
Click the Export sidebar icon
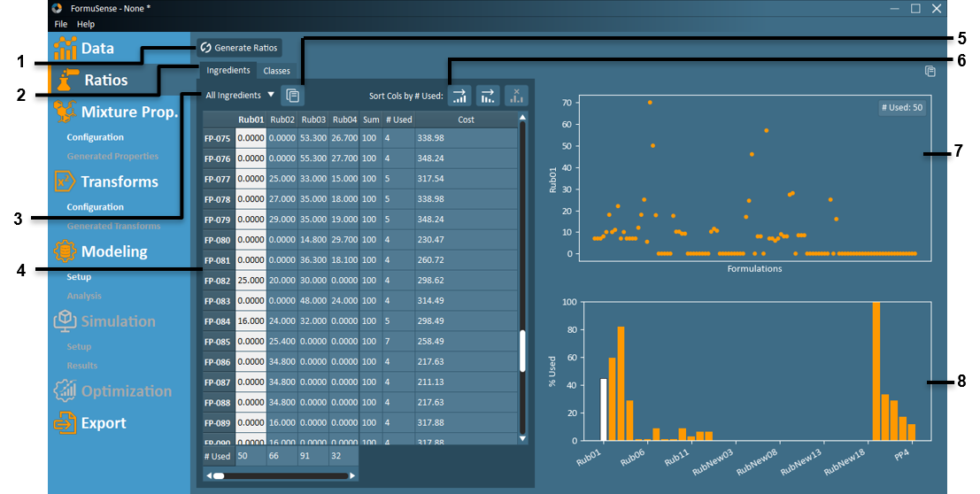pos(65,423)
